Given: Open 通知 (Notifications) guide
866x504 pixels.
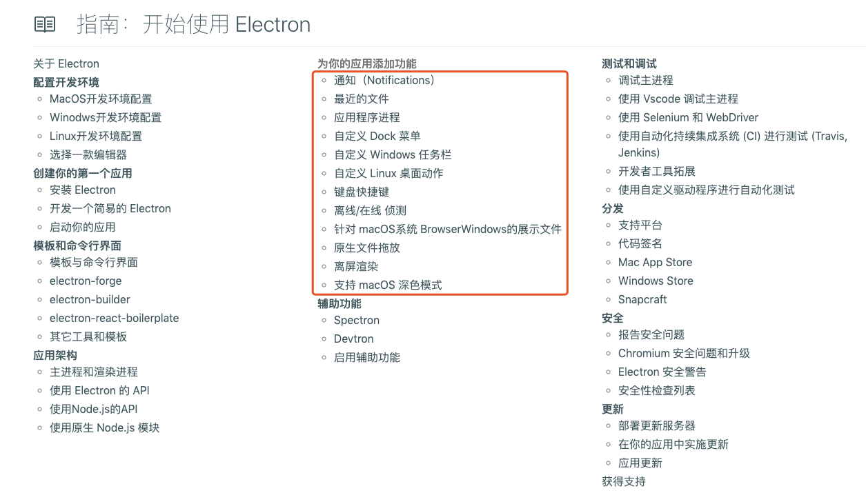Looking at the screenshot, I should [x=385, y=81].
